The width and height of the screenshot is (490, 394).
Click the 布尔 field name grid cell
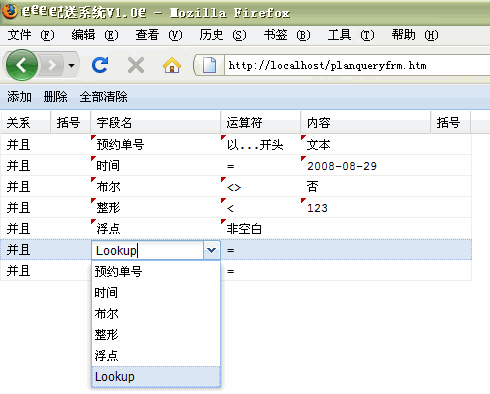click(156, 187)
